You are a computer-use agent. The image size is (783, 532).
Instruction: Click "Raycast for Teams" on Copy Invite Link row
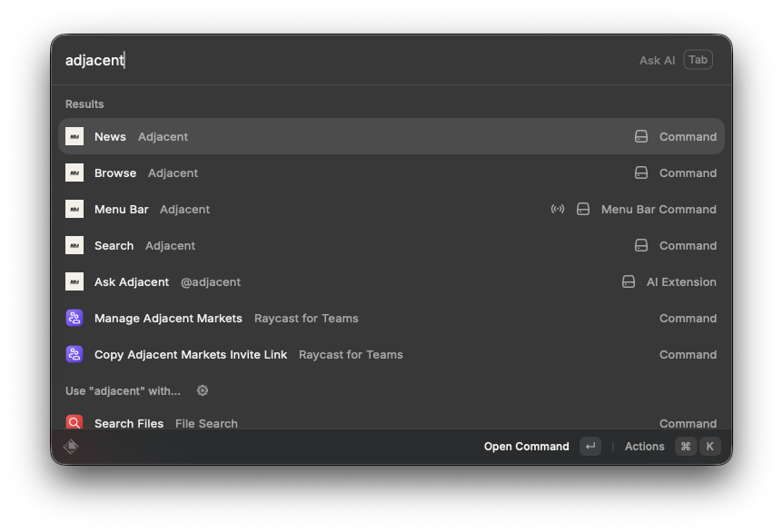(351, 354)
